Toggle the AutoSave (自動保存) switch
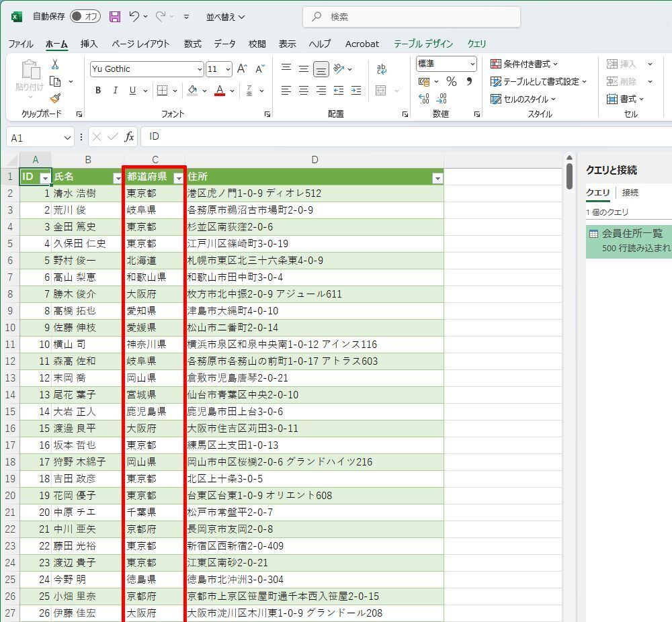This screenshot has width=672, height=622. tap(85, 16)
